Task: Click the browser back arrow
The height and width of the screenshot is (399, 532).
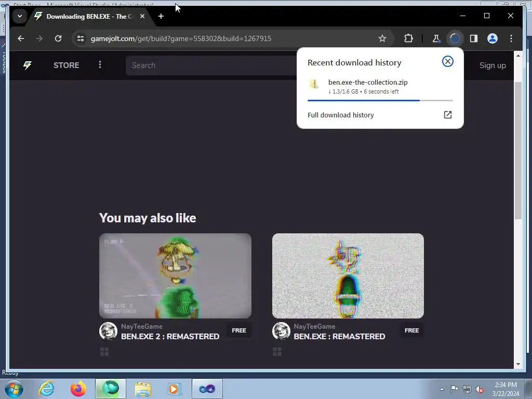Action: click(21, 38)
